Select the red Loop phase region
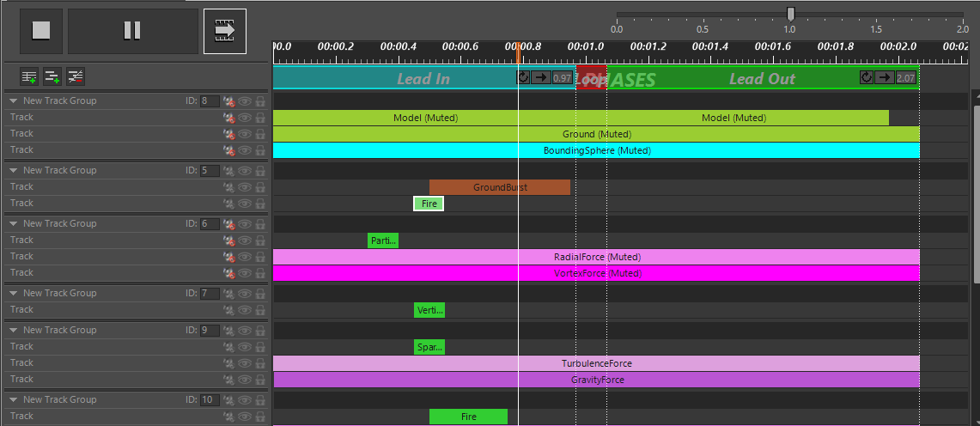The width and height of the screenshot is (980, 426). coord(591,77)
